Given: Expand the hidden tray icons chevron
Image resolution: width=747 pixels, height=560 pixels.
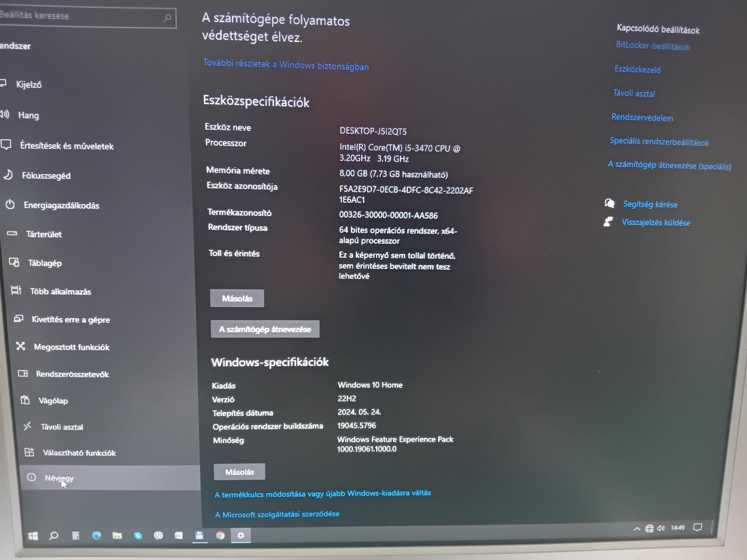Looking at the screenshot, I should pos(637,529).
